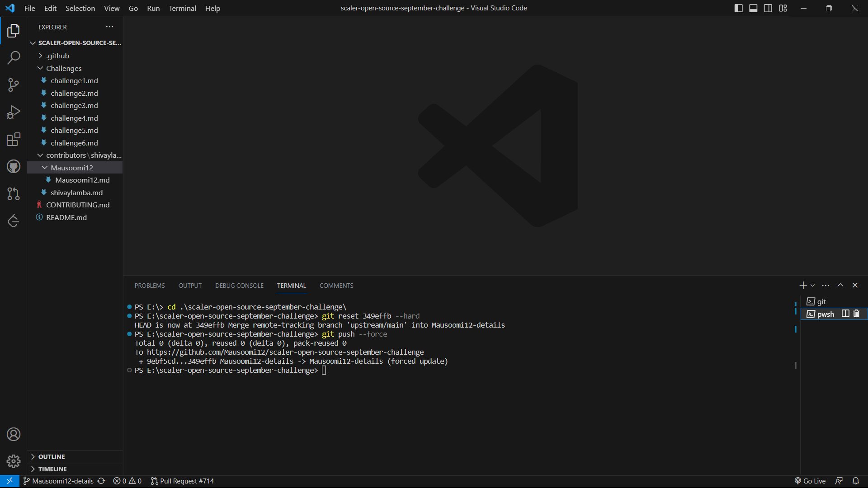
Task: Click the GitHub icon in the activity bar
Action: click(x=14, y=166)
